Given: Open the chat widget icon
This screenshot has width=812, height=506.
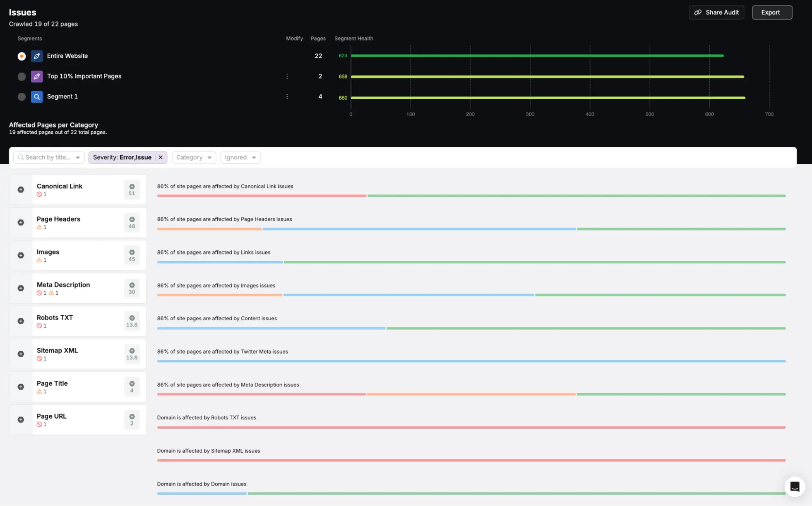Looking at the screenshot, I should click(x=795, y=486).
